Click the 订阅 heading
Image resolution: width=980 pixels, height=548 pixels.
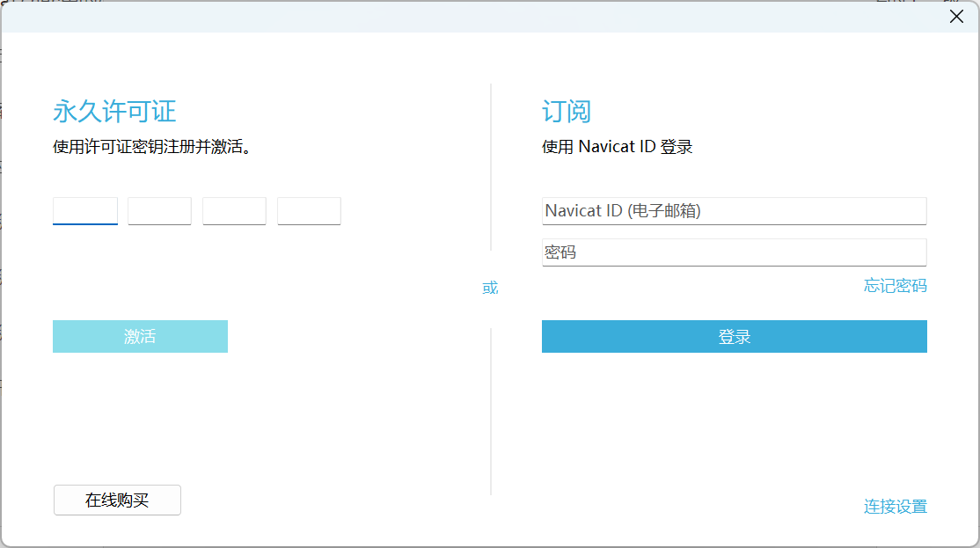click(x=567, y=112)
